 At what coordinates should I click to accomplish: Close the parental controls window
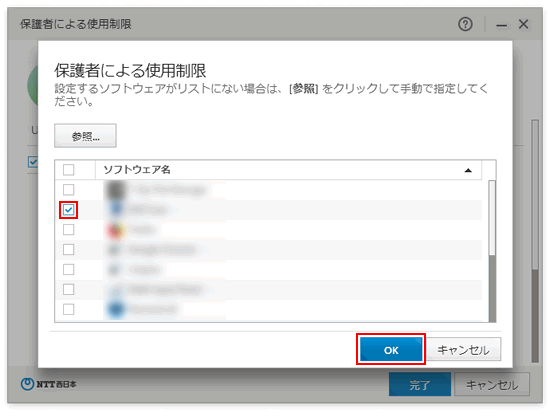pyautogui.click(x=523, y=24)
